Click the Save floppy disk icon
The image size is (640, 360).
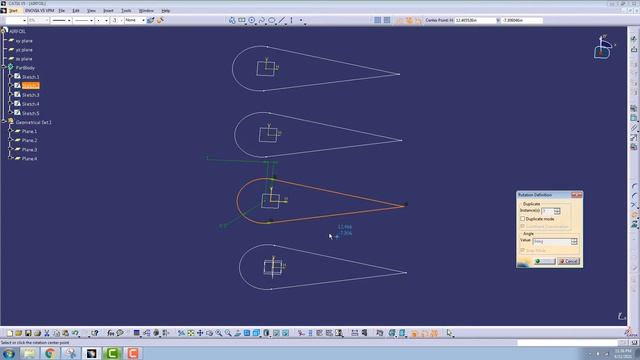click(28, 333)
